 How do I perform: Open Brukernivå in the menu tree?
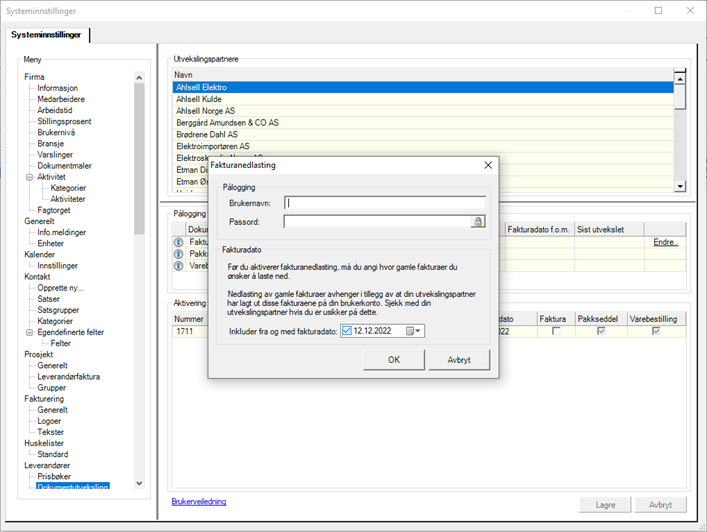[x=56, y=133]
